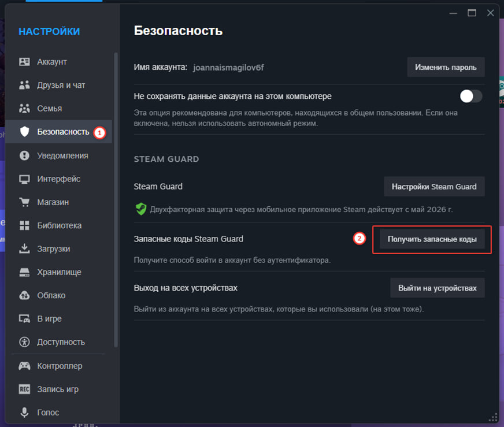Open the Голос settings entry

click(x=58, y=412)
